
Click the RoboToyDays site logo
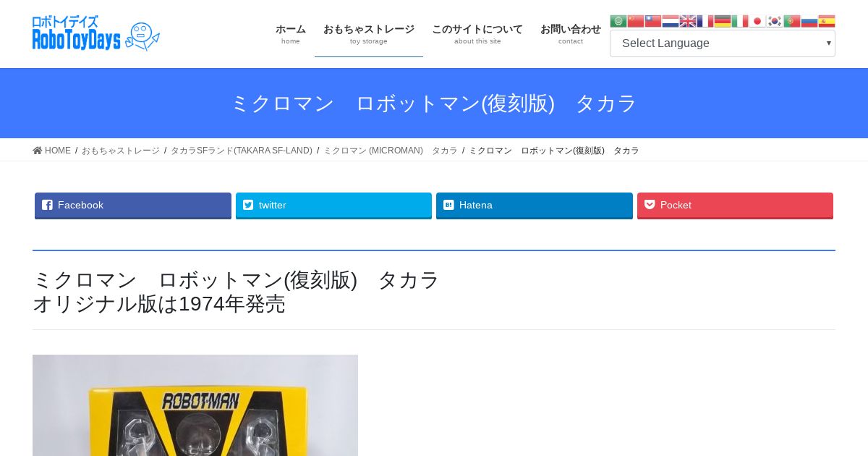96,33
